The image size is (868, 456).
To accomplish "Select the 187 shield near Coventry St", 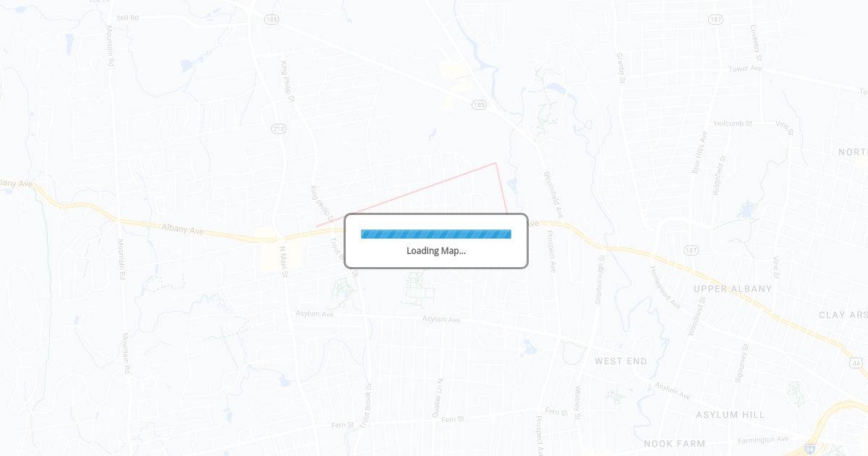I will tap(715, 19).
